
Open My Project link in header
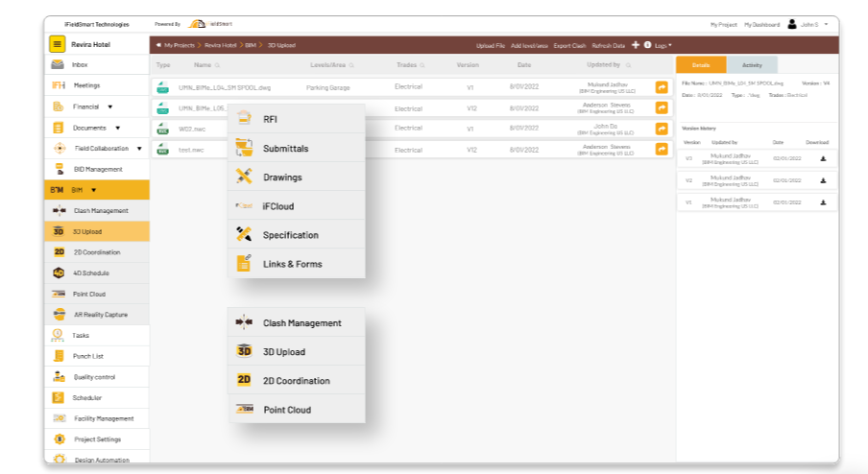724,25
